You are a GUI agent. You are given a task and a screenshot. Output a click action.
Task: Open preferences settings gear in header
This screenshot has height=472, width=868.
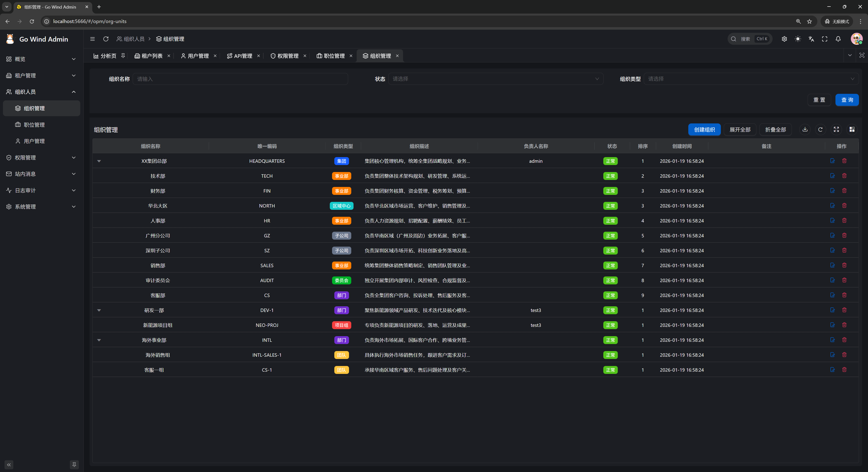point(784,39)
